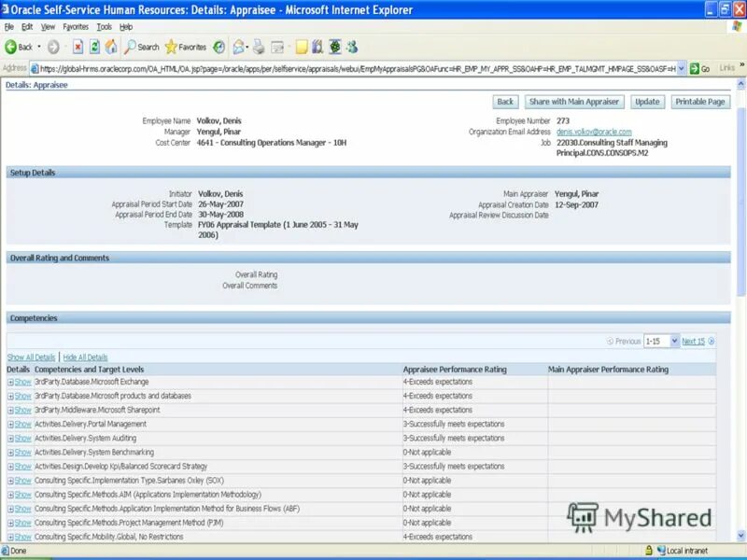Go to Home page via house icon
The width and height of the screenshot is (747, 560).
(x=111, y=47)
